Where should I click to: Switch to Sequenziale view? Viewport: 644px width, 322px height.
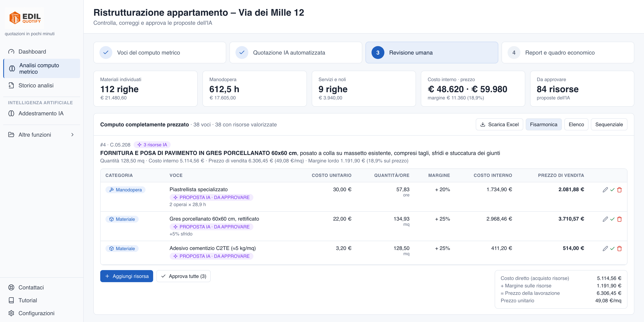pos(609,125)
